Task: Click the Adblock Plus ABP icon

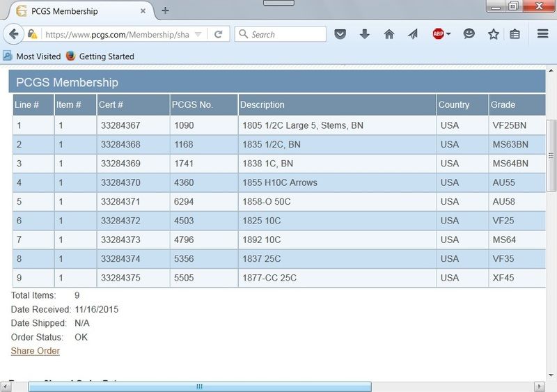Action: click(439, 34)
